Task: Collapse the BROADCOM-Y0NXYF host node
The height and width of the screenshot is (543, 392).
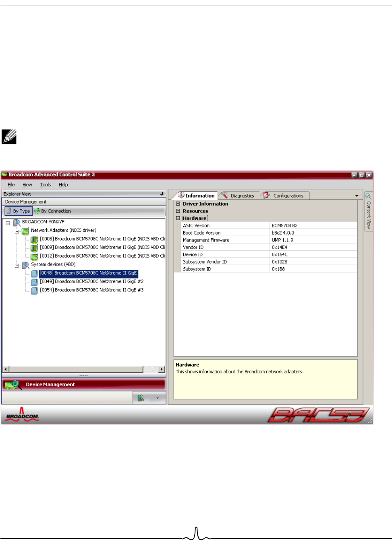Action: tap(8, 223)
